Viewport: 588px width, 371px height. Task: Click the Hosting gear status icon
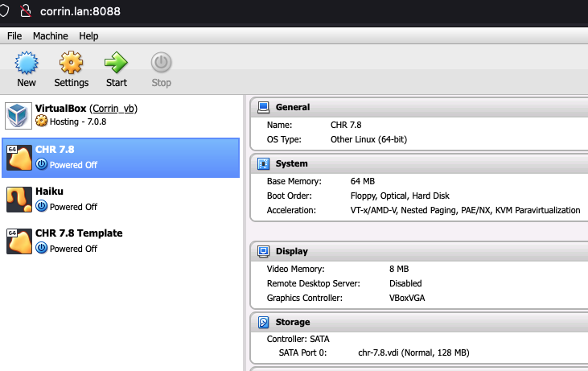coord(41,122)
